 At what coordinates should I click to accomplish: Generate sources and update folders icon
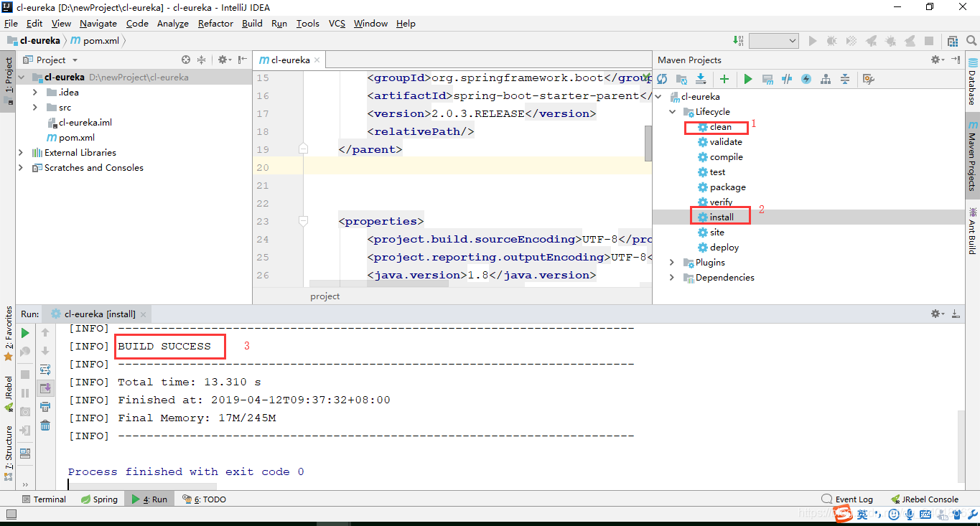click(x=681, y=79)
